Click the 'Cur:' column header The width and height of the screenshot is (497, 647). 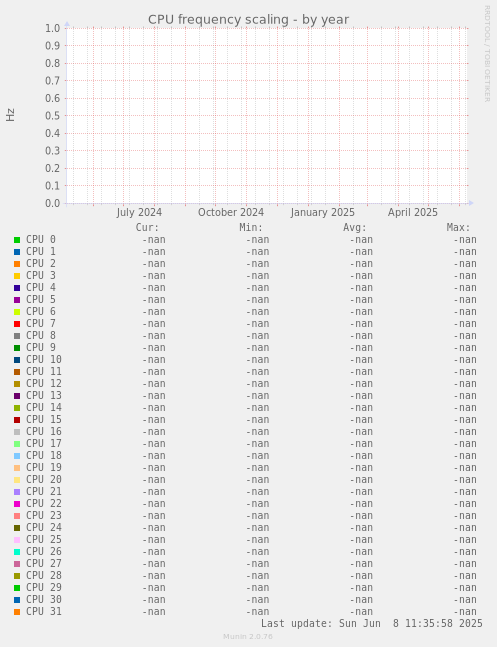147,227
